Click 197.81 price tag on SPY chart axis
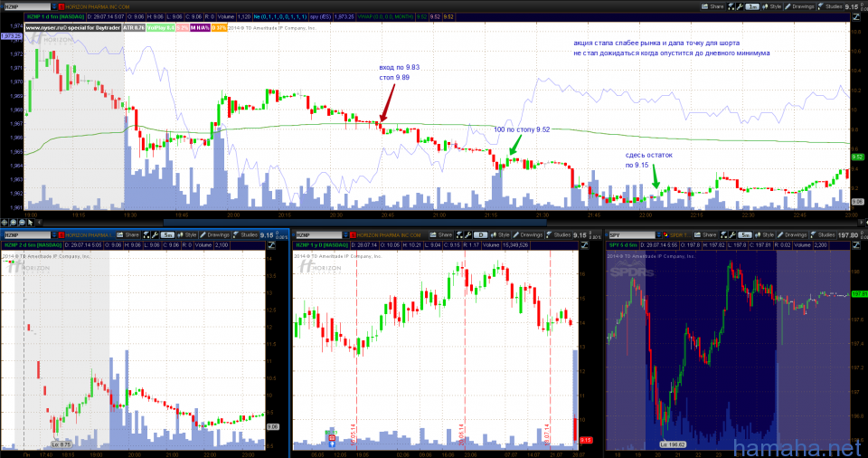868x458 pixels. 859,294
